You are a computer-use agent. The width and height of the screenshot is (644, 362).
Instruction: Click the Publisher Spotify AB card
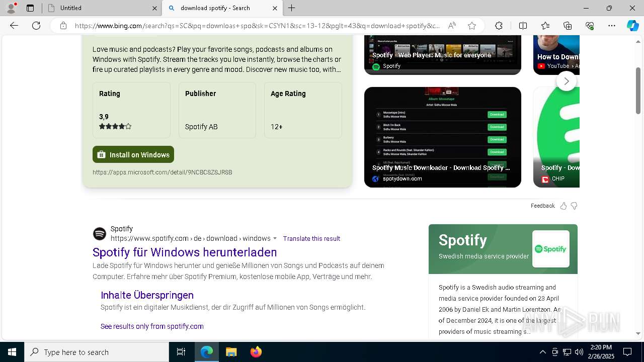pyautogui.click(x=217, y=110)
